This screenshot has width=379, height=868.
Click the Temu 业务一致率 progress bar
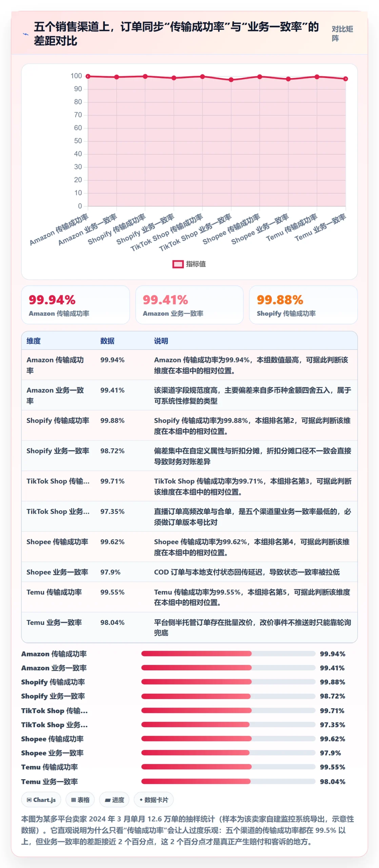pyautogui.click(x=228, y=781)
